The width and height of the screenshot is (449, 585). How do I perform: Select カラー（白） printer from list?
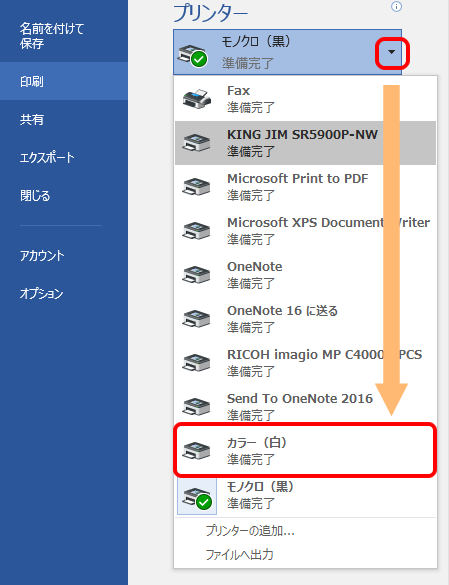coord(305,450)
